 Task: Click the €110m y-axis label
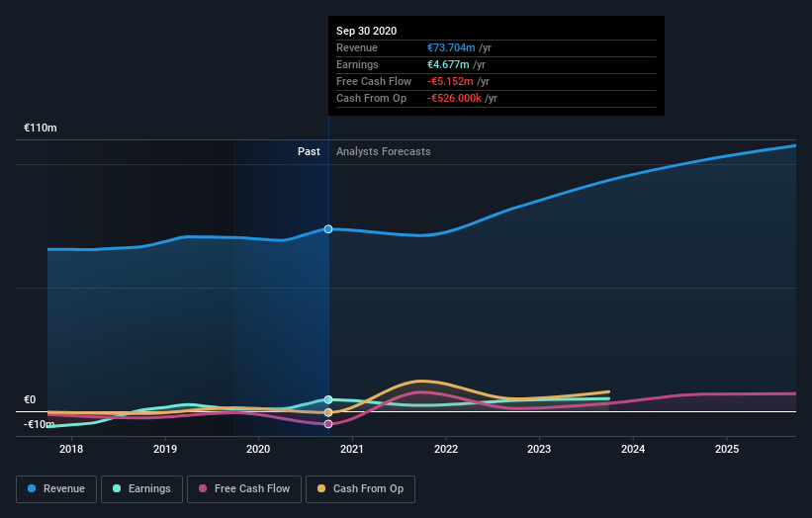[x=41, y=128]
